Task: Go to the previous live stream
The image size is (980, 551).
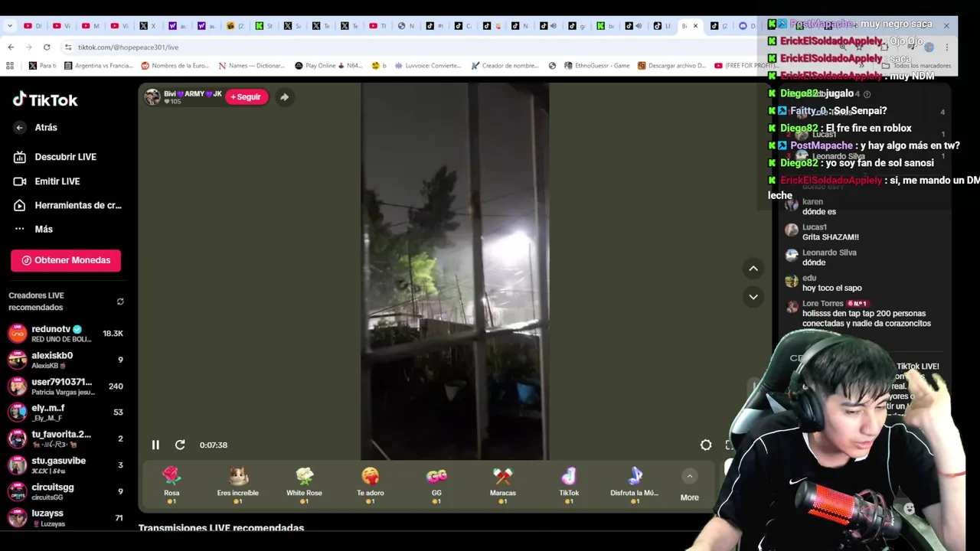Action: 753,269
